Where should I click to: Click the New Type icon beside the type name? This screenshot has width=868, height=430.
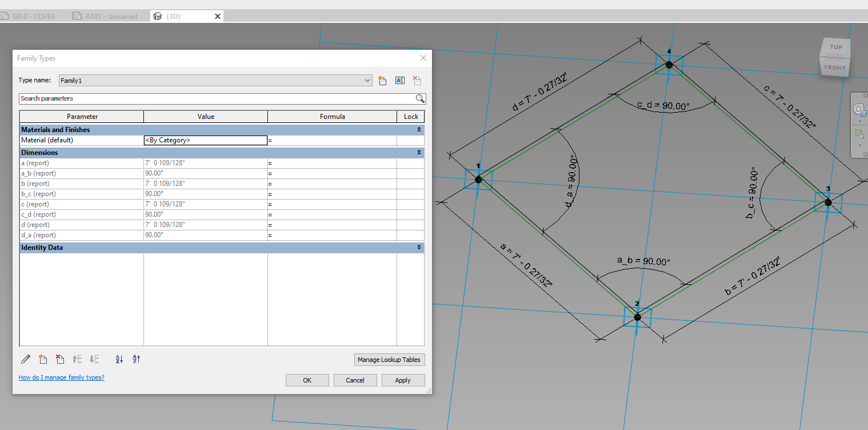pos(382,80)
